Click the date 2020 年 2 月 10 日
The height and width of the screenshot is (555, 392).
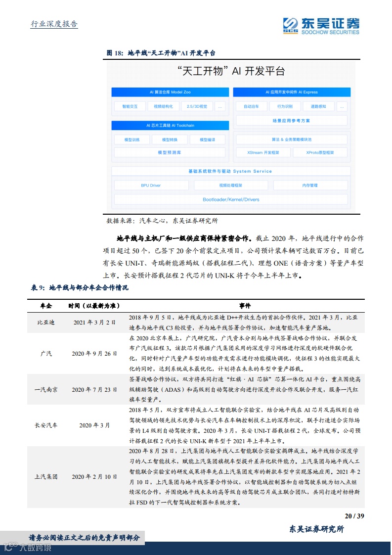tap(94, 477)
